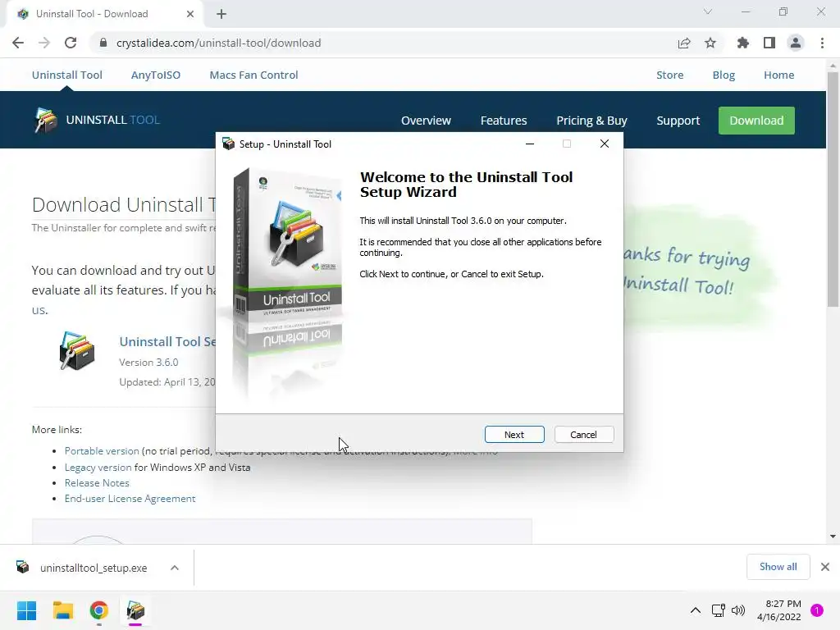Open Uninstall Tool top nav link

click(67, 75)
